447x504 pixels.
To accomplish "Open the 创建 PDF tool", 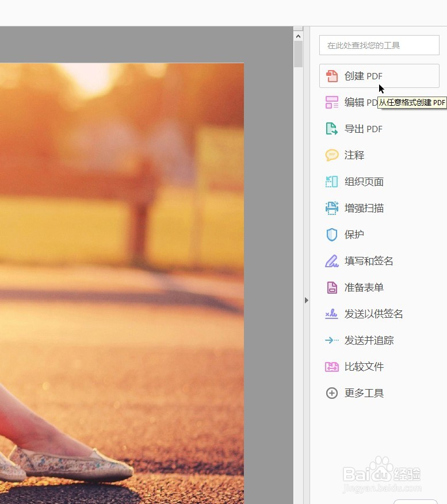I will tap(379, 76).
